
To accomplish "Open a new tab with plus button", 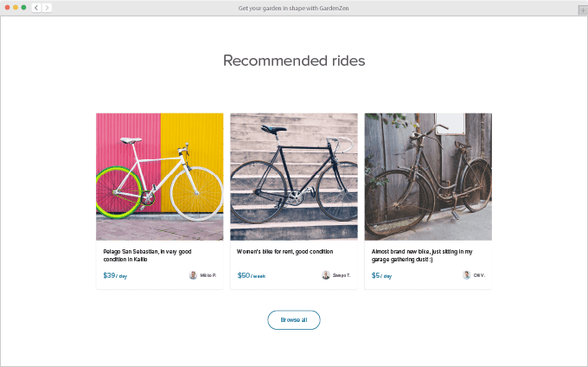I will tap(582, 8).
